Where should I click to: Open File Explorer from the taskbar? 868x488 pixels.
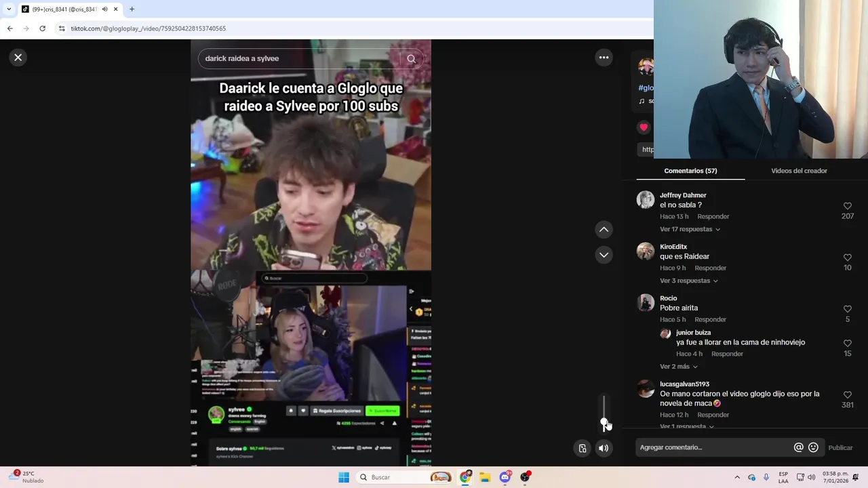click(485, 477)
